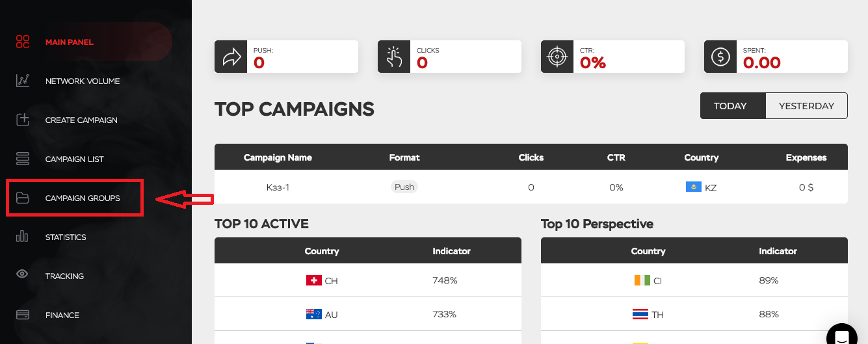Open the chat bubble widget
The height and width of the screenshot is (344, 868).
842,336
